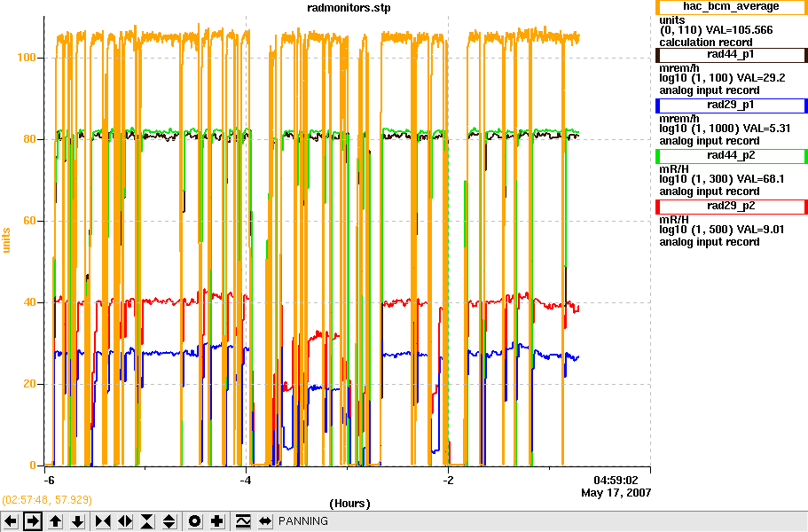Click the y-axis 80 tick label

tap(29, 139)
